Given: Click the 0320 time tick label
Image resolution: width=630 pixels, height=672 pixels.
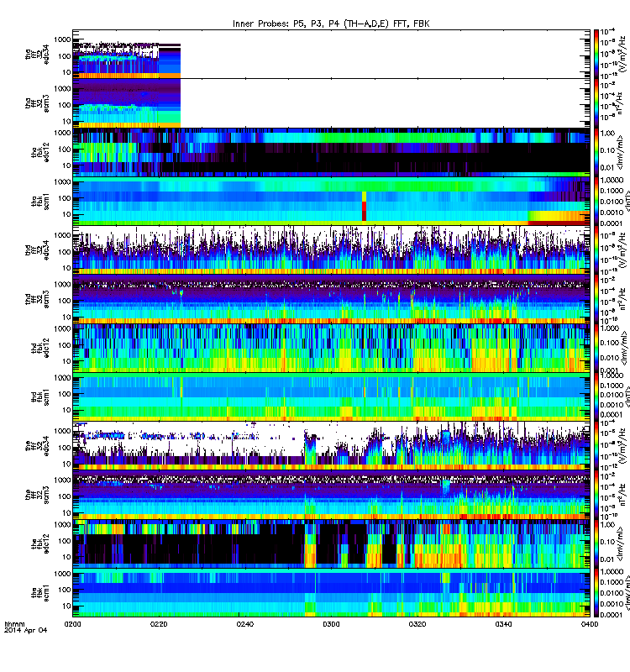Looking at the screenshot, I should (417, 624).
